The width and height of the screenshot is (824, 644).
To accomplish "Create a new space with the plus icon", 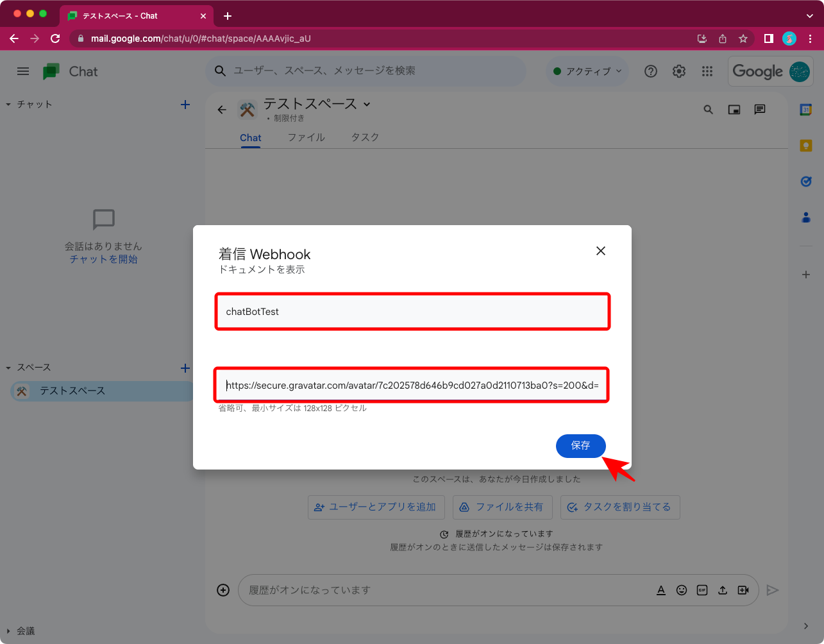I will click(185, 367).
